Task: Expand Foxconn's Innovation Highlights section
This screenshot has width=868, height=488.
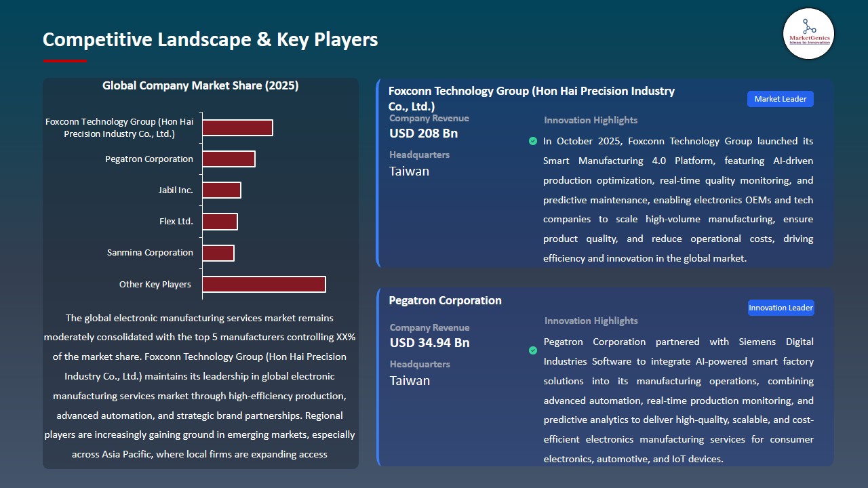Action: point(590,120)
